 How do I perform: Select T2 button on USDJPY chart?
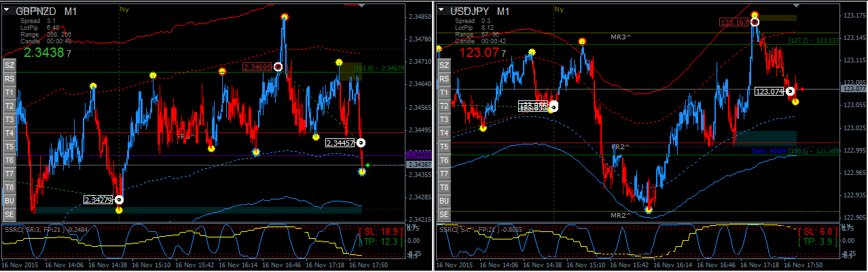pos(444,106)
